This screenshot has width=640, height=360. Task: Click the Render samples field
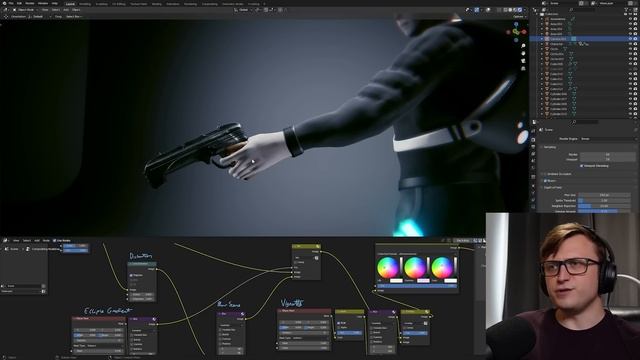coord(607,155)
